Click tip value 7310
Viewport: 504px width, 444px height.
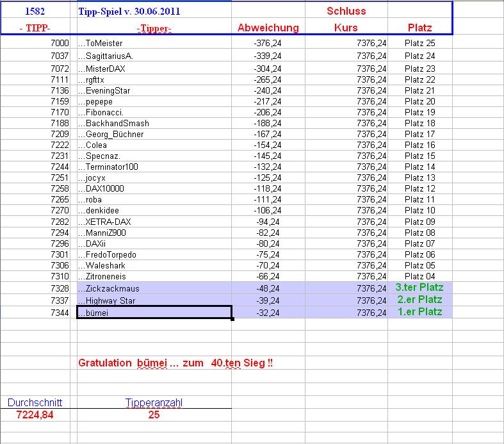point(60,277)
